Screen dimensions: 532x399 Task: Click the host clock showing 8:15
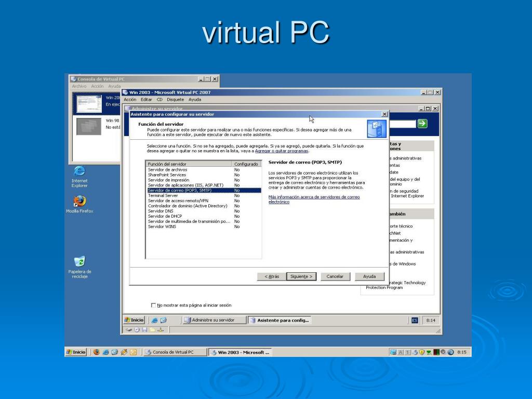462,352
